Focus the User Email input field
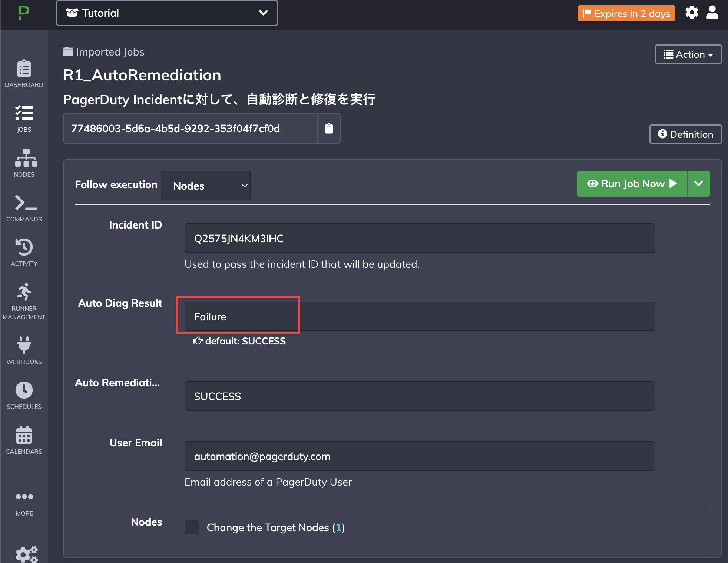Viewport: 728px width, 563px height. (420, 456)
